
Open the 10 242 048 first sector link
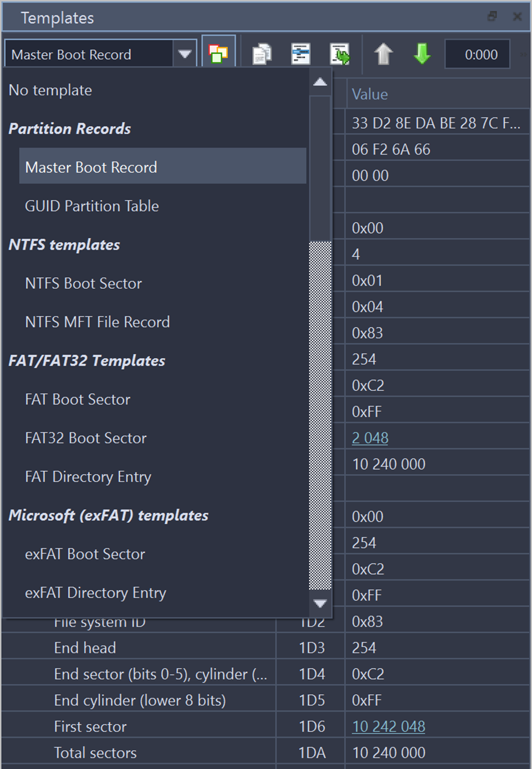coord(388,726)
